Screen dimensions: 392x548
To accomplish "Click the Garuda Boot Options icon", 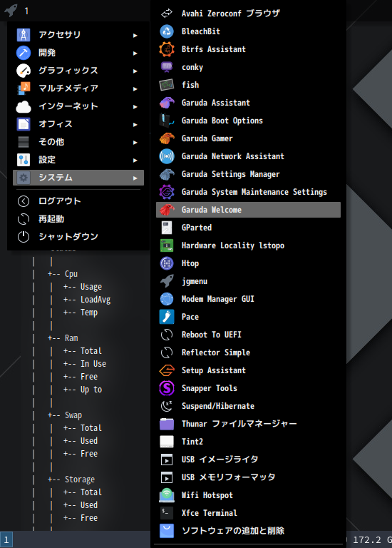I will click(x=167, y=120).
